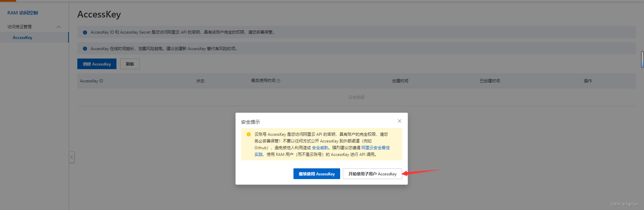Click the info icon on the first notice banner

pos(85,33)
